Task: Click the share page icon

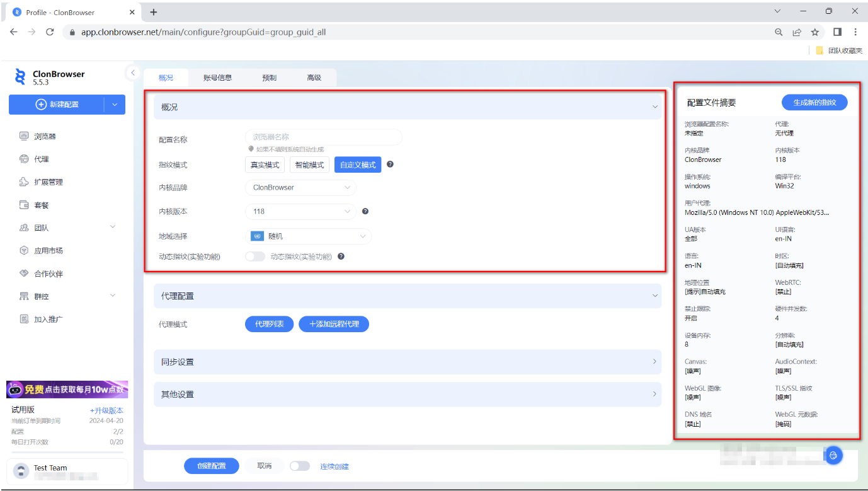Action: [x=797, y=32]
